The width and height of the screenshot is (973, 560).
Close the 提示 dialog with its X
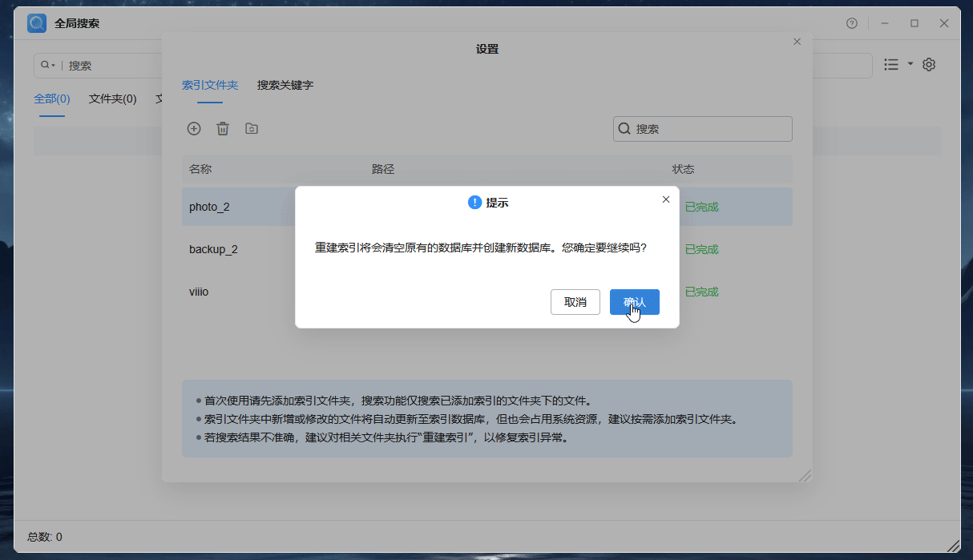(x=665, y=199)
